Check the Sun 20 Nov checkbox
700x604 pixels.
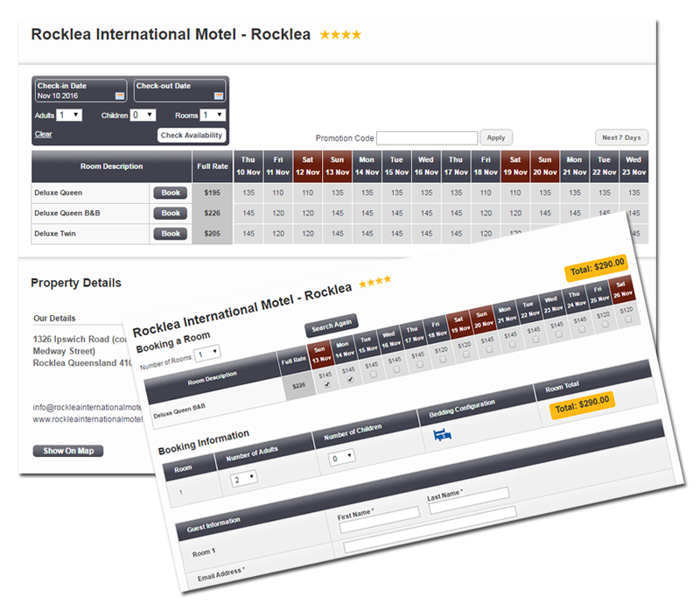click(x=490, y=349)
